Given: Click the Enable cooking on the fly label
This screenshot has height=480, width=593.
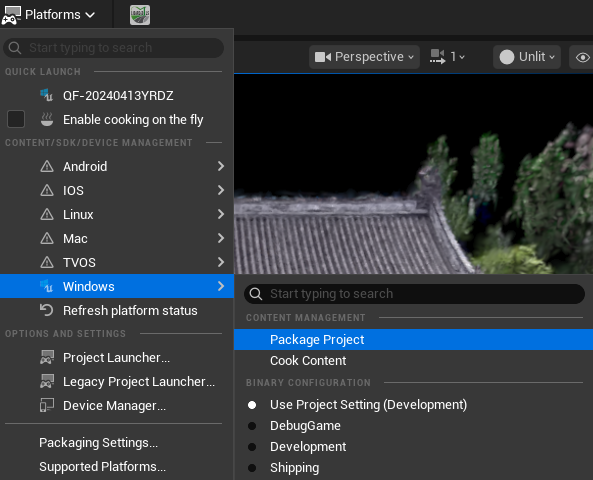Looking at the screenshot, I should click(133, 120).
